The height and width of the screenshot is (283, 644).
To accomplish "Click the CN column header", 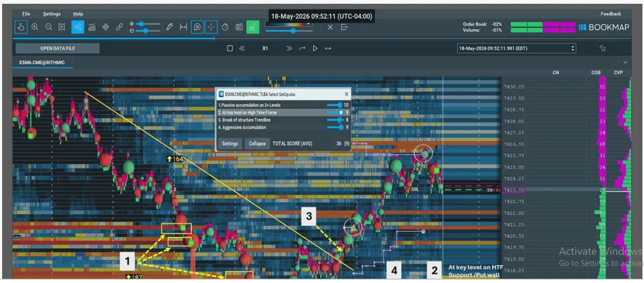I will coord(556,72).
